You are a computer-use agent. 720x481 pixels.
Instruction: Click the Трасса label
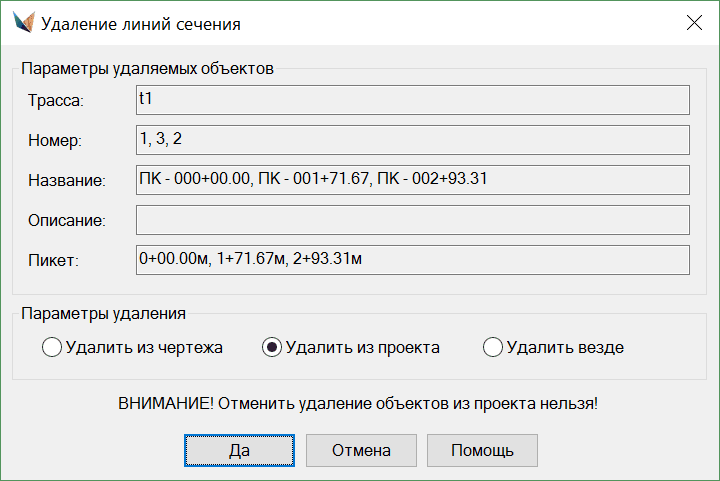point(56,101)
